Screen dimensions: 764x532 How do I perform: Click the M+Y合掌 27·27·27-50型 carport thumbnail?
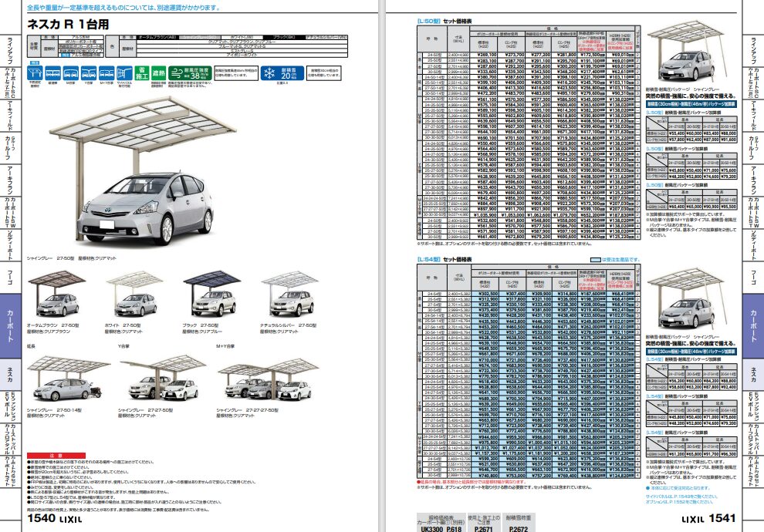click(x=268, y=379)
